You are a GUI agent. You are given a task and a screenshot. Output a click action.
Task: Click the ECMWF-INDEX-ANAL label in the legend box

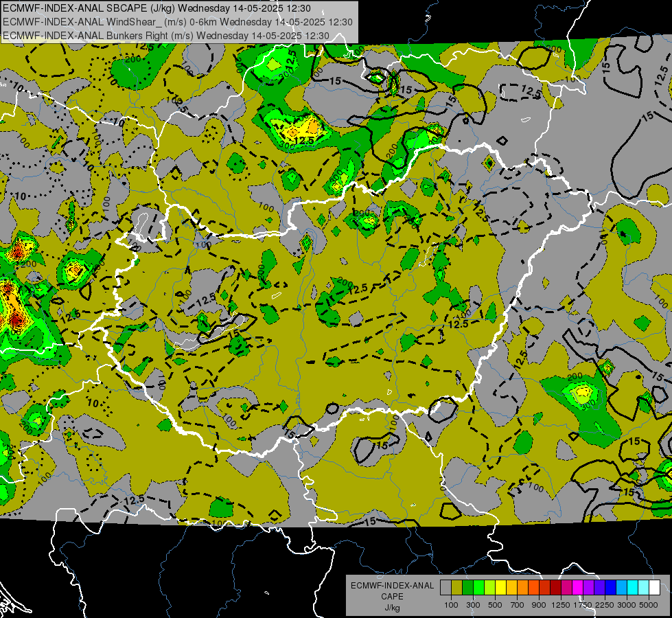(392, 586)
